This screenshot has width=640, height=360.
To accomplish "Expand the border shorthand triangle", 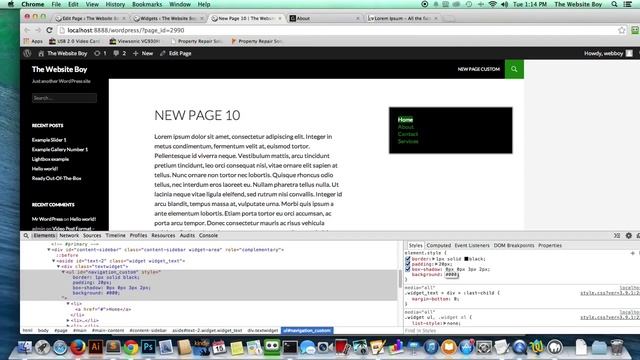I will (x=433, y=259).
